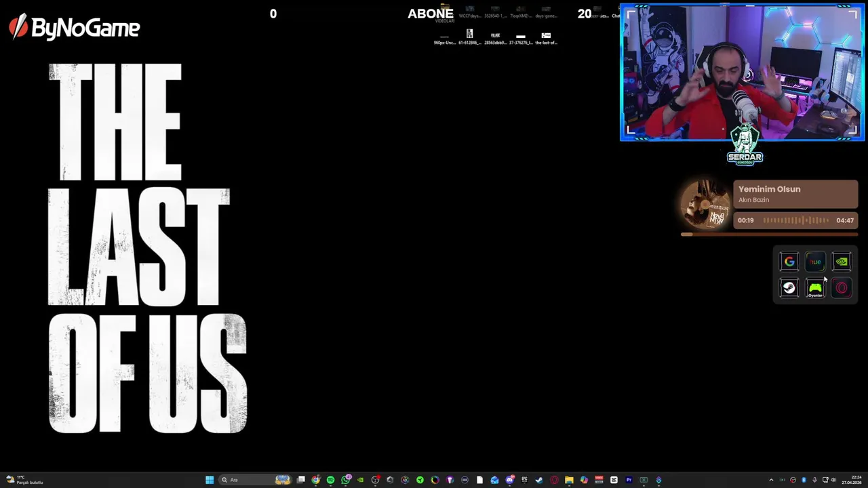Open the desktop file named the-last-of...
The image size is (868, 488).
tap(546, 37)
